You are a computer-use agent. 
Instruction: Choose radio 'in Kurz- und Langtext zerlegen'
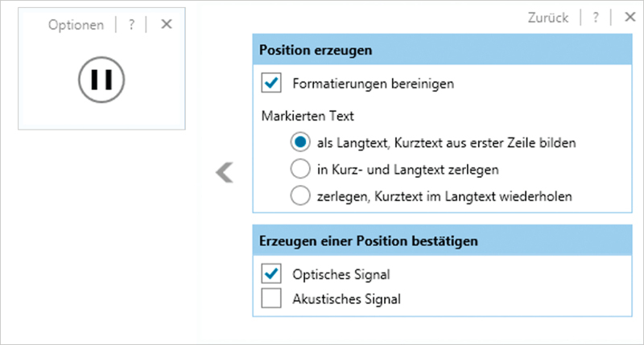click(x=300, y=169)
